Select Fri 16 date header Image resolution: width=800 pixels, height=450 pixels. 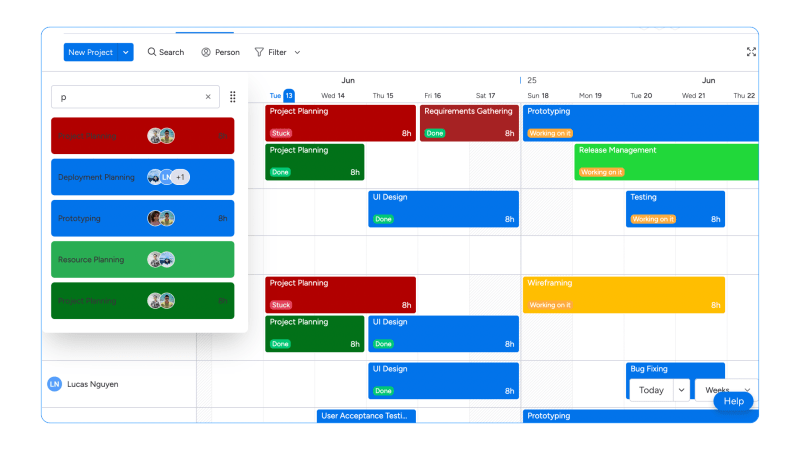coord(433,95)
